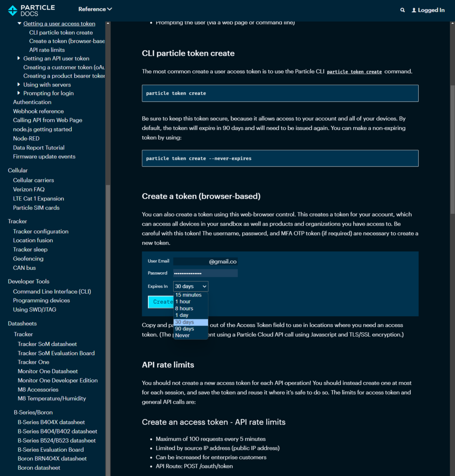455x476 pixels.
Task: Open the search magnifier icon
Action: tap(403, 10)
